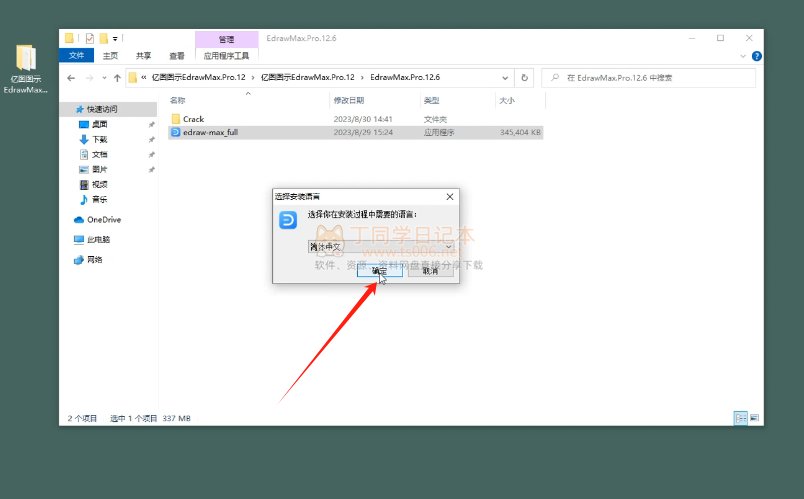Open 快速访问 in the navigation pane
This screenshot has width=804, height=499.
102,109
